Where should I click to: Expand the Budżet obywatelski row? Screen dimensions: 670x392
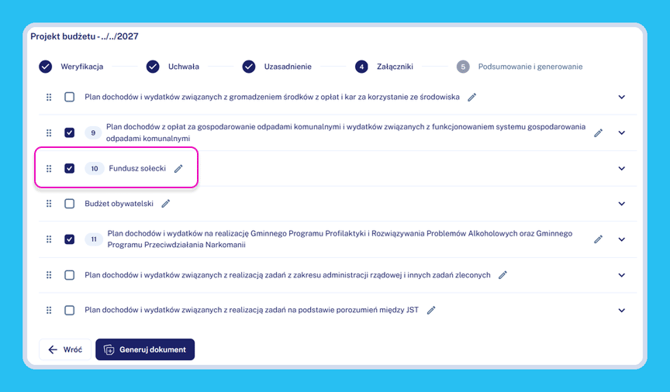pyautogui.click(x=622, y=204)
